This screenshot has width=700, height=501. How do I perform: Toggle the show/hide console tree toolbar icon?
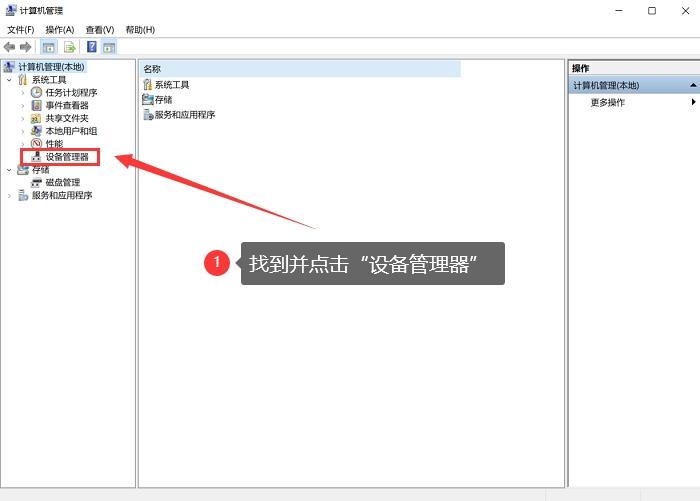(x=49, y=47)
